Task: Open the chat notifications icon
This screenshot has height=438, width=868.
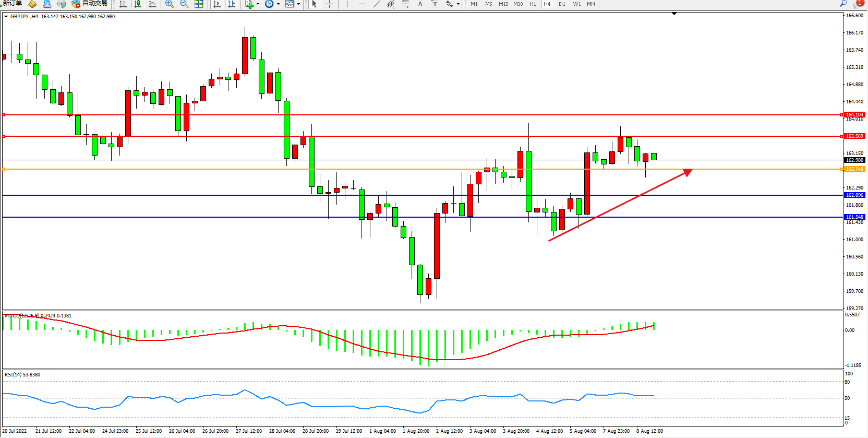Action: tap(858, 4)
